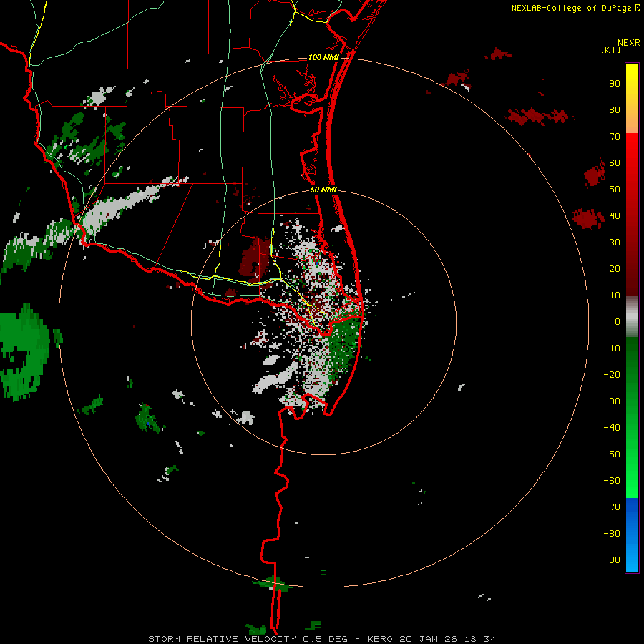Click the 80 knot scale label
This screenshot has height=644, width=644.
tap(615, 110)
